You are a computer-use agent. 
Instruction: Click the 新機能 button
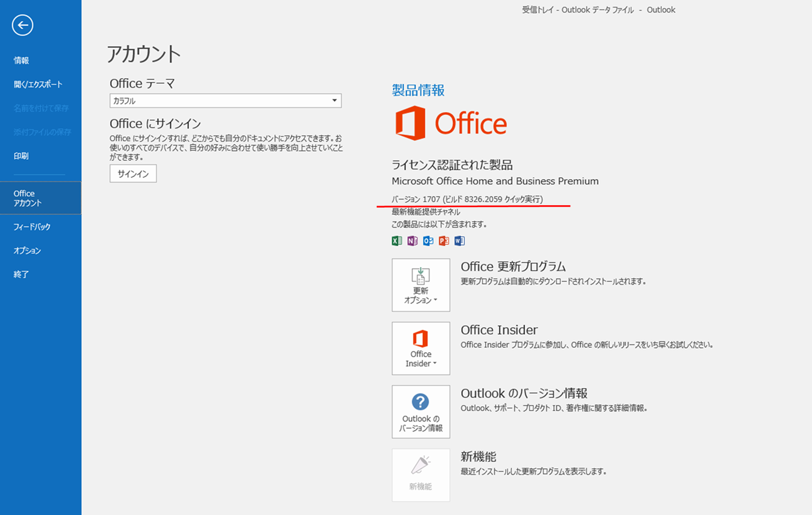coord(421,475)
